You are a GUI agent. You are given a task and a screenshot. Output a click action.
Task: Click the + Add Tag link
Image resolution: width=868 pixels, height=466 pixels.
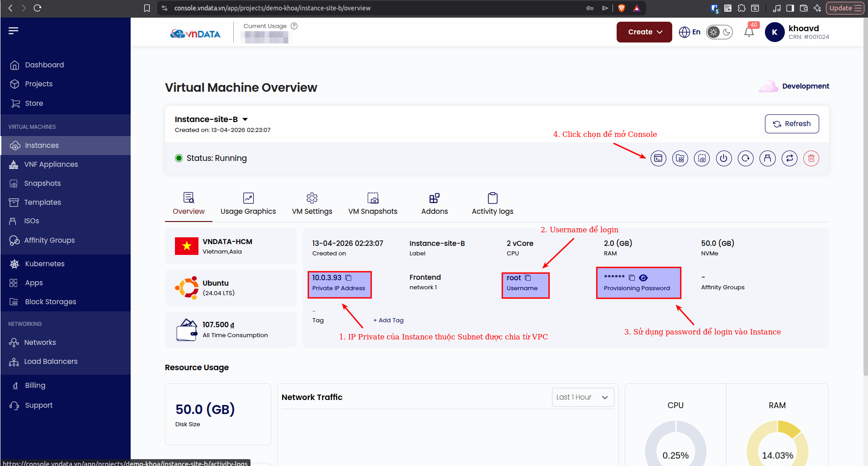tap(388, 320)
